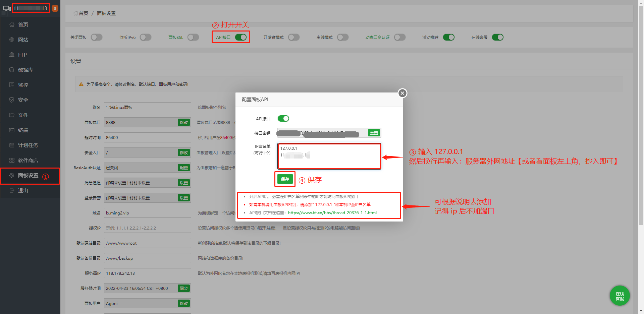Toggle the 监听IPv6 switch
The height and width of the screenshot is (314, 644).
146,37
